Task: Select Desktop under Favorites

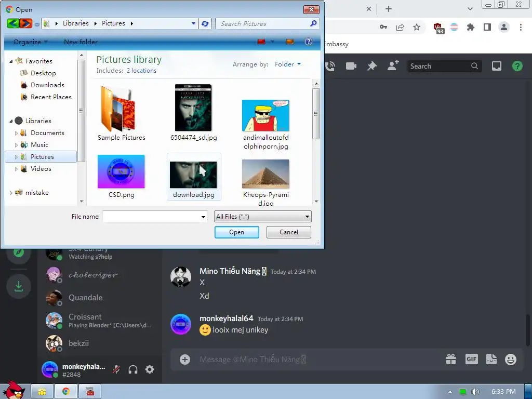Action: point(43,73)
